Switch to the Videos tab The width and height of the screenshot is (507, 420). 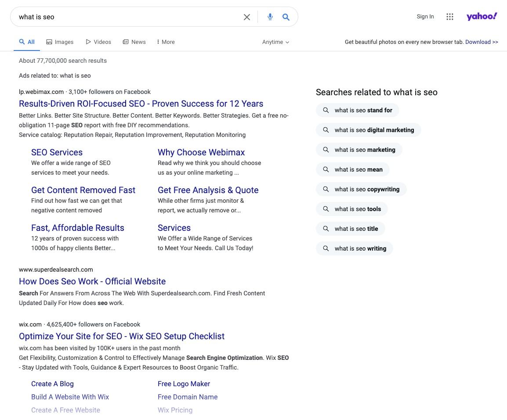(98, 42)
